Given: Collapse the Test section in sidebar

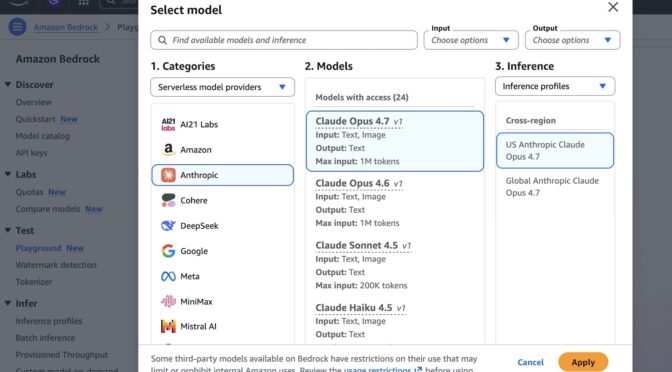Looking at the screenshot, I should 8,230.
